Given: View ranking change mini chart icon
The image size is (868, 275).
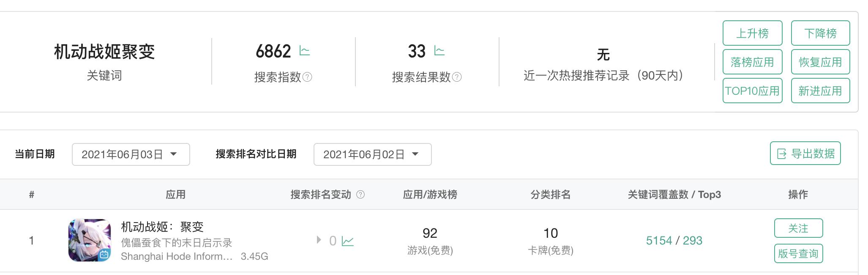Looking at the screenshot, I should pyautogui.click(x=348, y=240).
